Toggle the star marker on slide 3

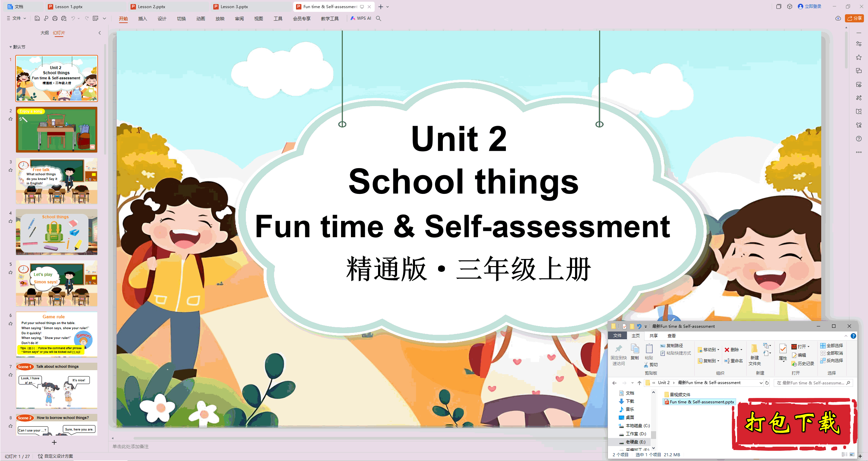pyautogui.click(x=11, y=170)
